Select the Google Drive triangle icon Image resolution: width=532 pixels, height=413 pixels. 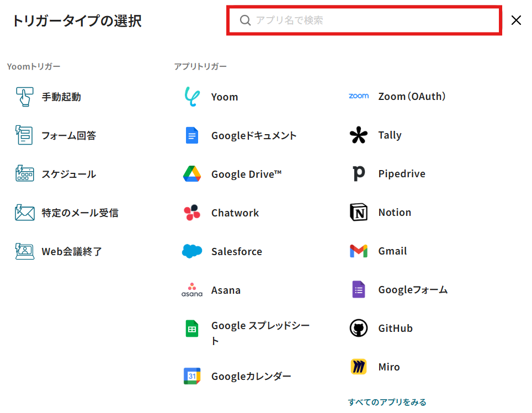[x=192, y=174]
